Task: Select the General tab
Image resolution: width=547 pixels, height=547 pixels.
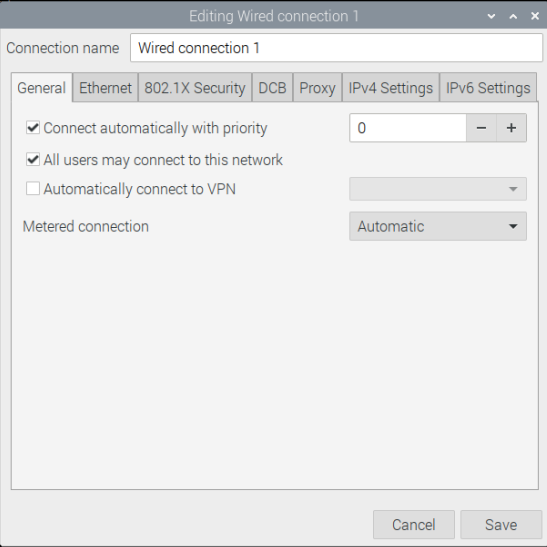Action: [x=42, y=88]
